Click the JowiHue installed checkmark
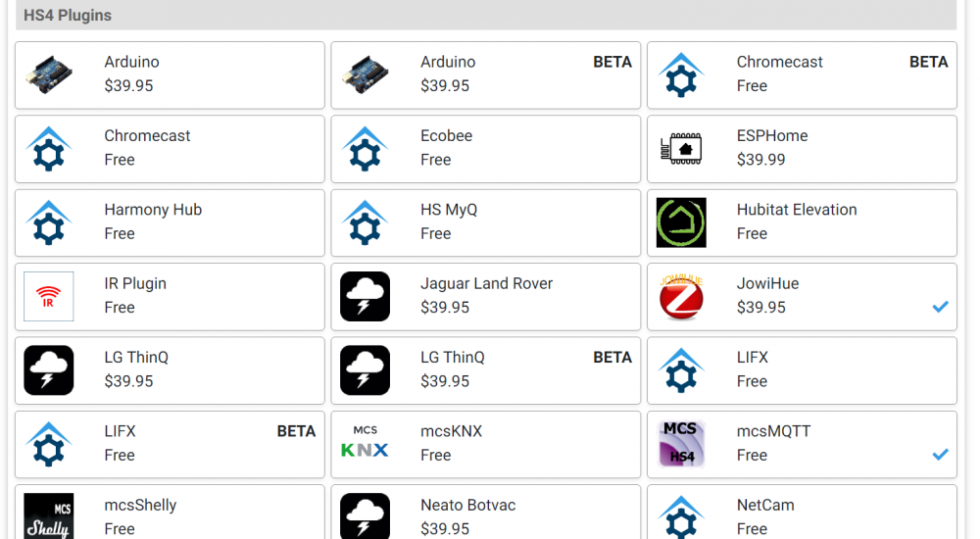Screen dimensions: 980x539 point(940,307)
